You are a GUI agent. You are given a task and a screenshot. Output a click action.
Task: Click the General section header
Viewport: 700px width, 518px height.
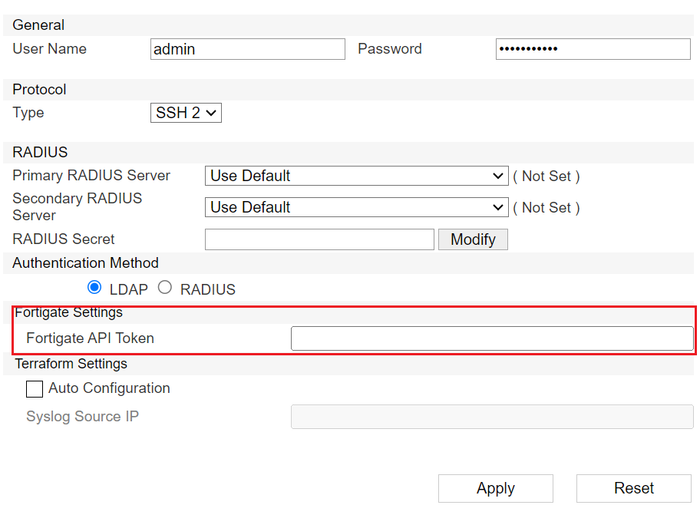tap(38, 24)
